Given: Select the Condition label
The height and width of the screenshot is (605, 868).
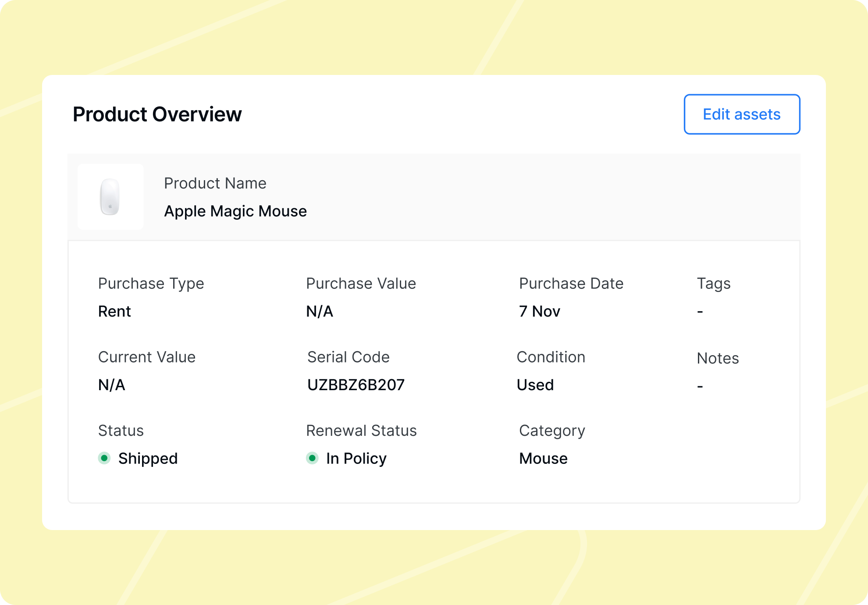Looking at the screenshot, I should coord(551,357).
